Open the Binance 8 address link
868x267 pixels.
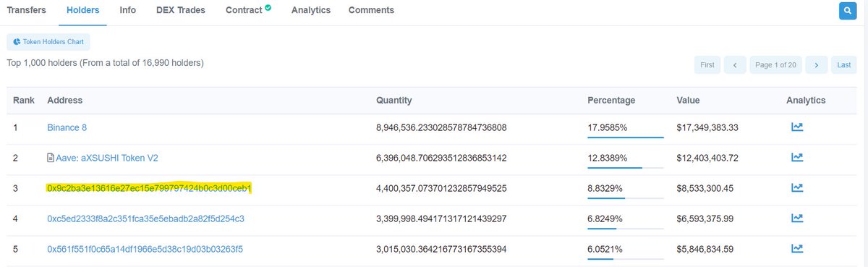(x=67, y=127)
